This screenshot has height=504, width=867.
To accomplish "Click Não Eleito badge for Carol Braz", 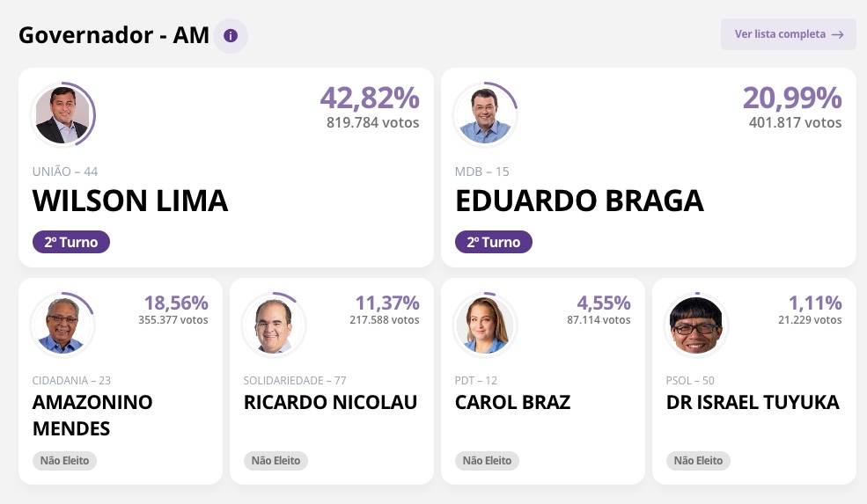I will pos(487,460).
